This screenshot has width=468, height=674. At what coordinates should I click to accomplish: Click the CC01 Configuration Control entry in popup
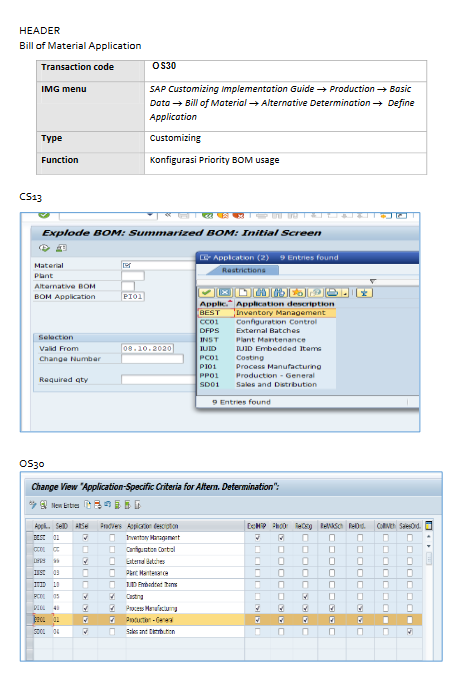[267, 322]
